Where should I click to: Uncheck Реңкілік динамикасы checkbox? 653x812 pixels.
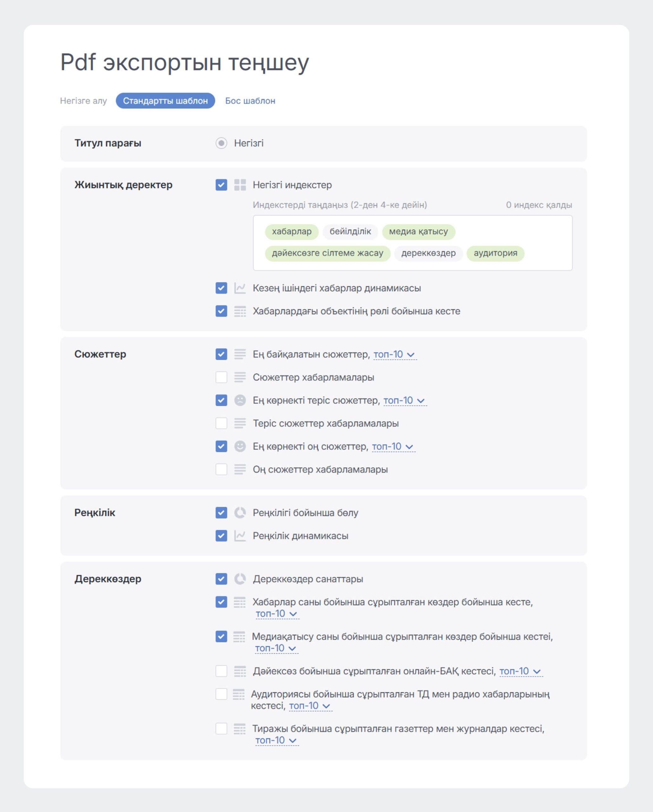point(221,535)
